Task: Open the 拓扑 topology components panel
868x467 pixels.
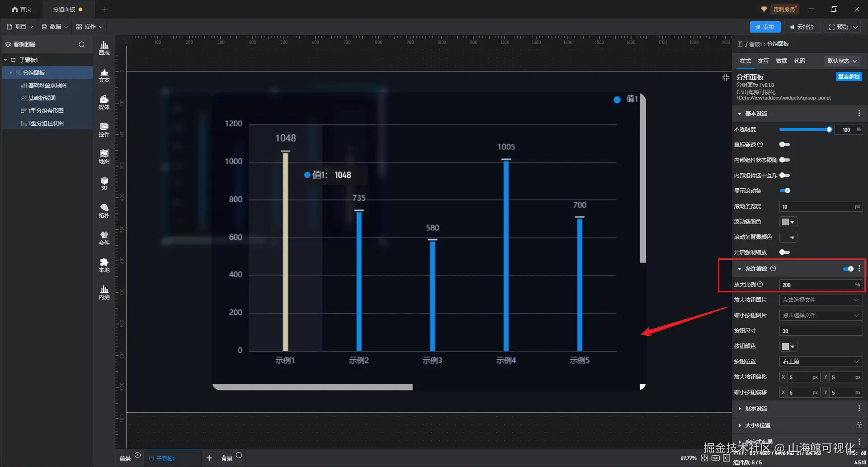Action: coord(104,211)
